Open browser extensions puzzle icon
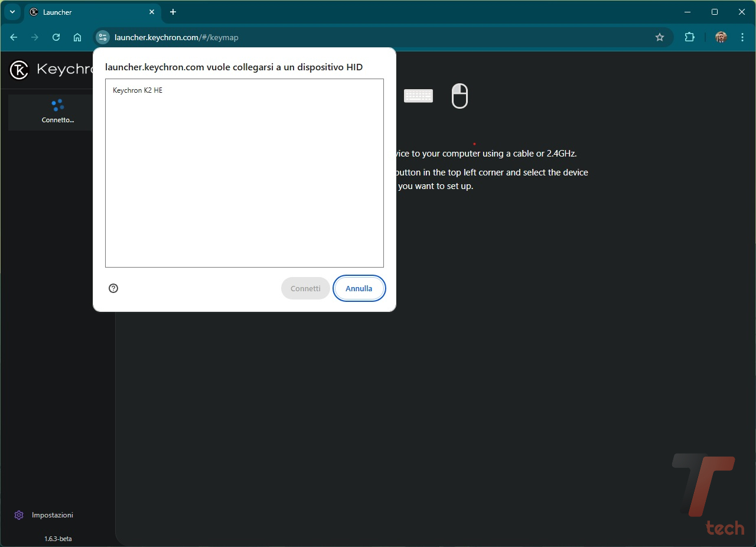This screenshot has width=756, height=547. coord(689,37)
